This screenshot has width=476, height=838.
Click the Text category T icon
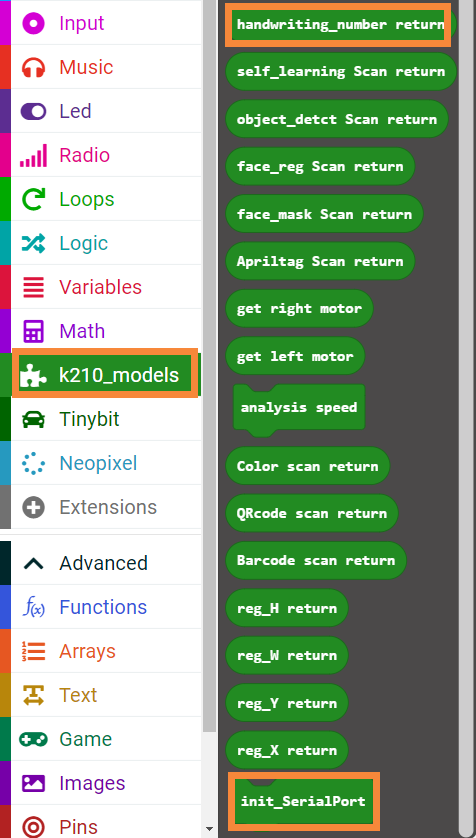pyautogui.click(x=34, y=695)
